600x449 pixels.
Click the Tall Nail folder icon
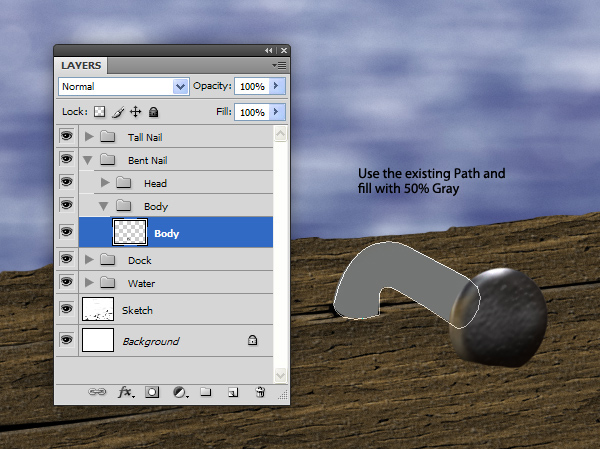pos(108,137)
